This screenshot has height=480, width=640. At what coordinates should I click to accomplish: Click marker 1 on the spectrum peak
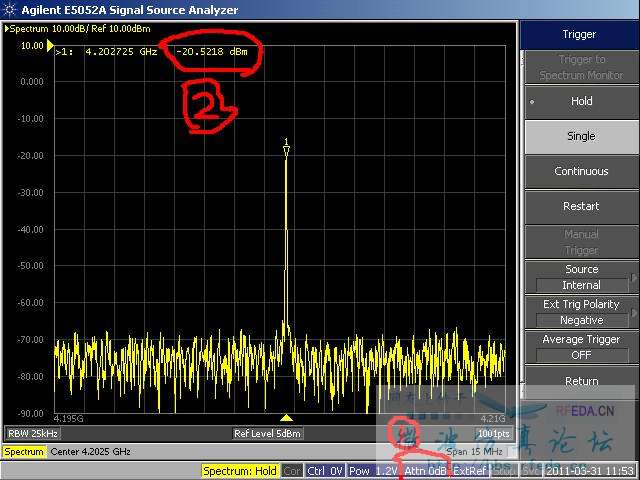286,148
